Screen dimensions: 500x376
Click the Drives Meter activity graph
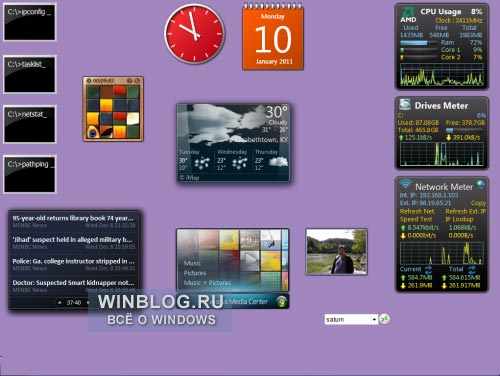442,154
